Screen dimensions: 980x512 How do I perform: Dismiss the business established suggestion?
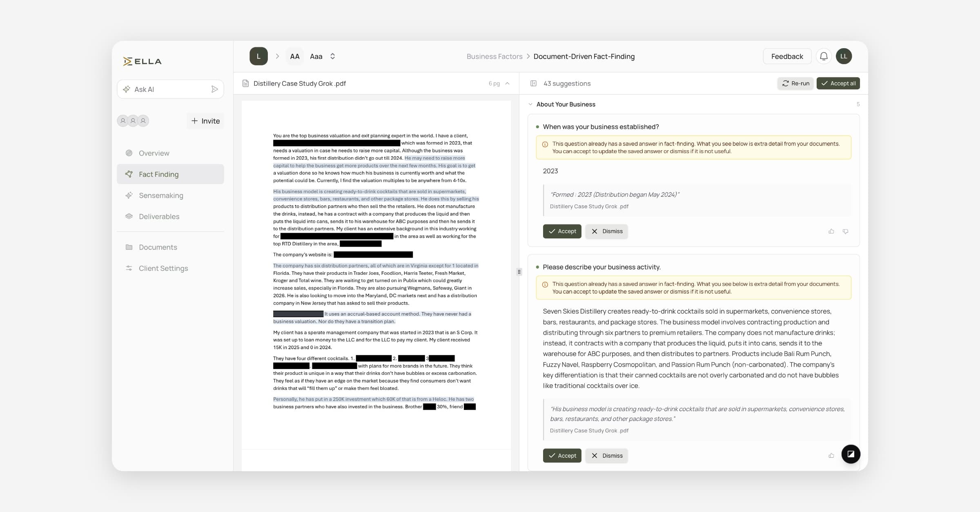[x=606, y=231]
